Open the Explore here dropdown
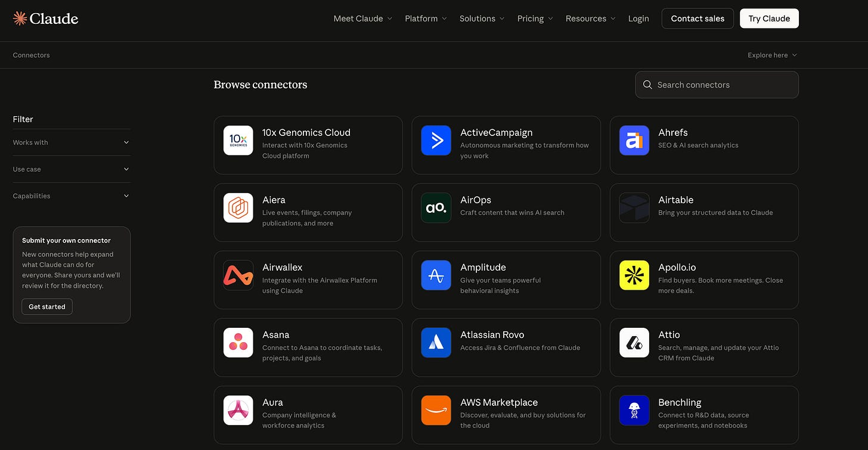 772,55
